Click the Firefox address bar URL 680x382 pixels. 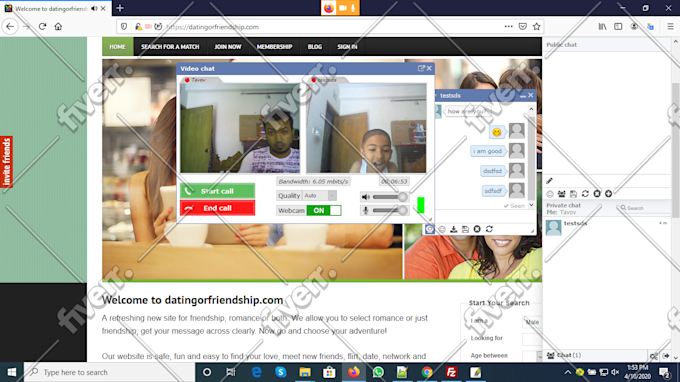pyautogui.click(x=212, y=27)
